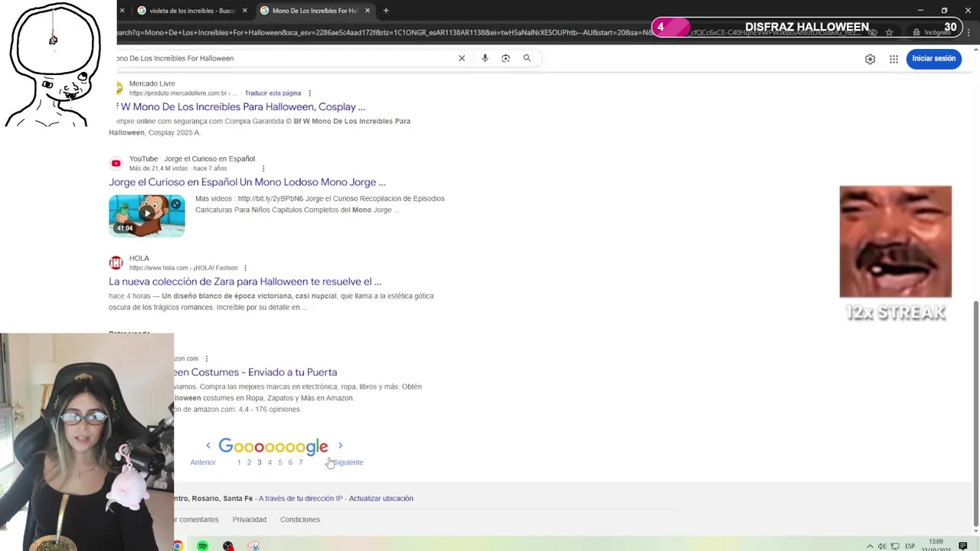Open more options for Amazon result
This screenshot has height=551, width=980.
[x=206, y=358]
